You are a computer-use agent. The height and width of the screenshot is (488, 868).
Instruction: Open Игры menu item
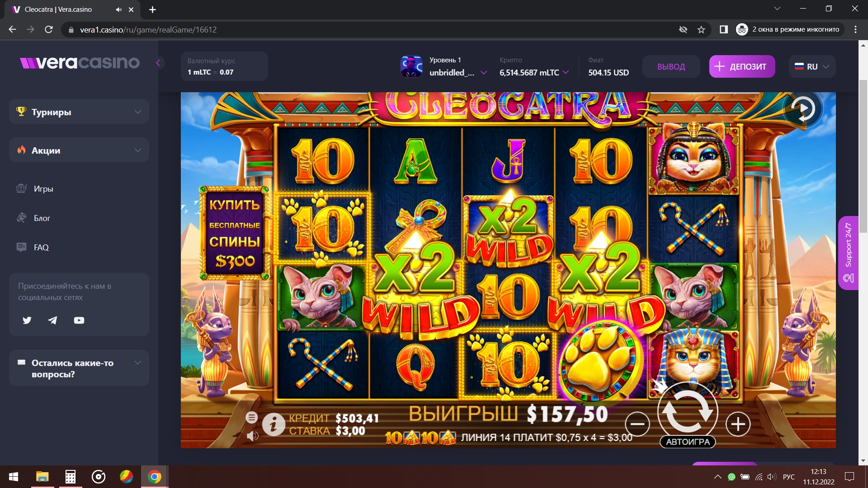click(43, 189)
